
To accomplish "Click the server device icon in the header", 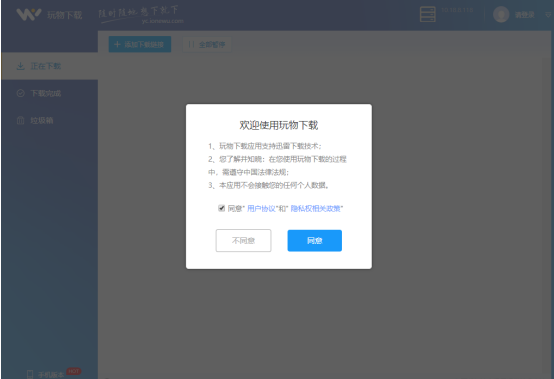I will click(x=428, y=14).
